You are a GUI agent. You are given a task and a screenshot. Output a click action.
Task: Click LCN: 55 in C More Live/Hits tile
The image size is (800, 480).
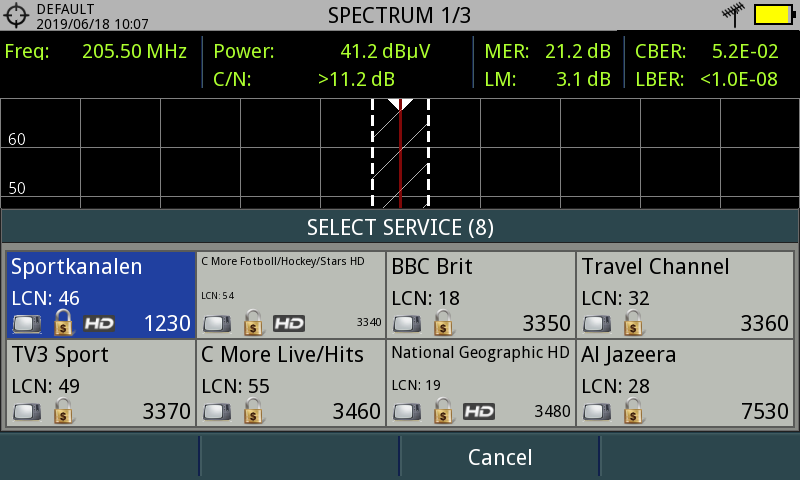[x=235, y=386]
